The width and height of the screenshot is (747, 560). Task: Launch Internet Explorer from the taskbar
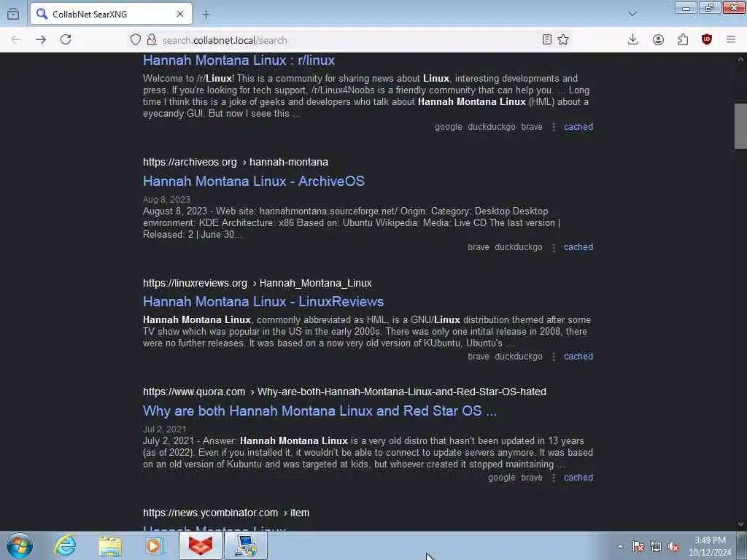(x=65, y=545)
